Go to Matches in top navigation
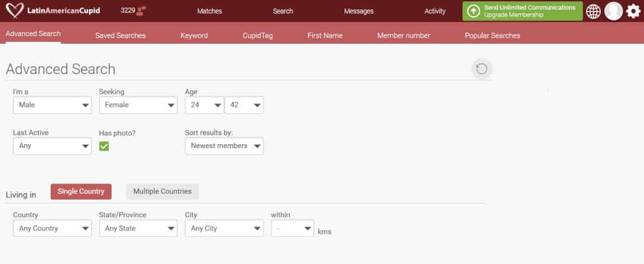Image resolution: width=644 pixels, height=264 pixels. coord(209,12)
